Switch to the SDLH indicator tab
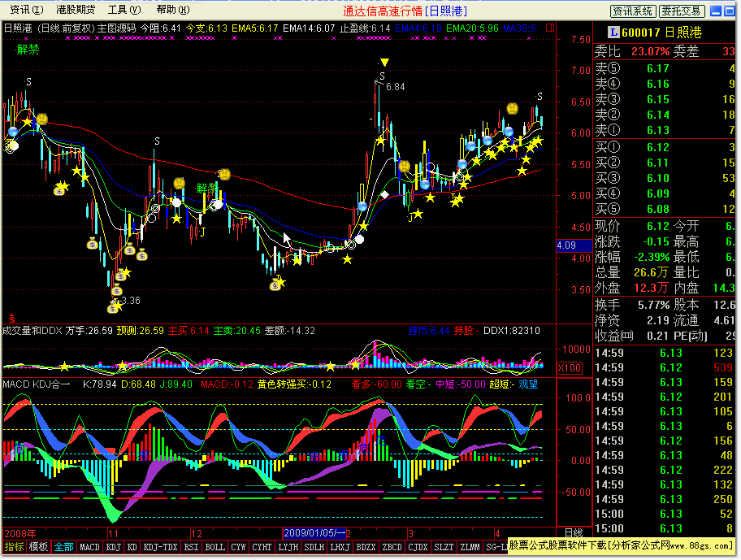This screenshot has height=560, width=741. tap(314, 547)
